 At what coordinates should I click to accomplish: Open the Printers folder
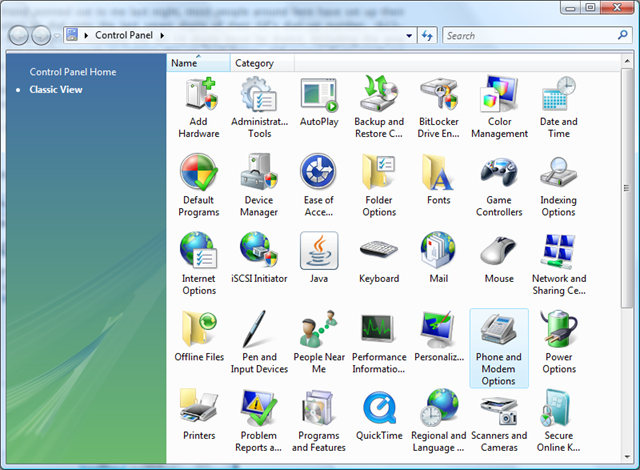click(199, 415)
